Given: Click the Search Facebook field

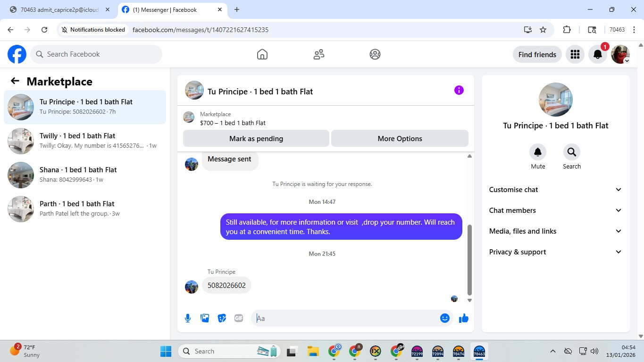Looking at the screenshot, I should [x=96, y=54].
